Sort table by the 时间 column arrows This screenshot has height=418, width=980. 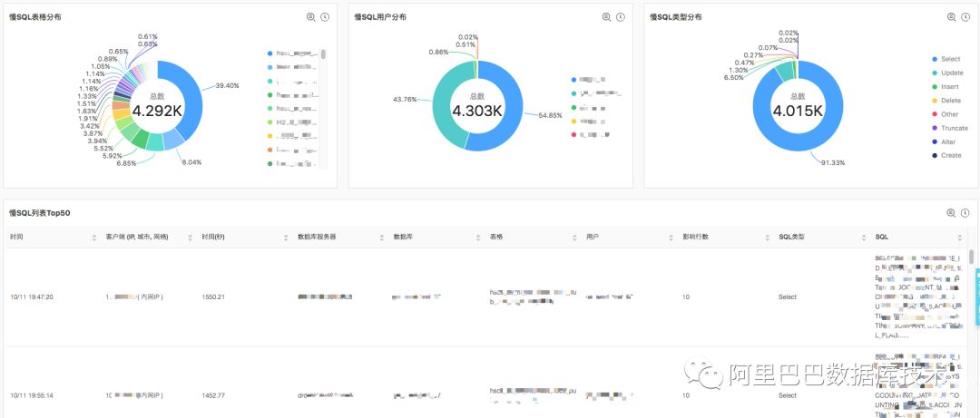pos(94,238)
